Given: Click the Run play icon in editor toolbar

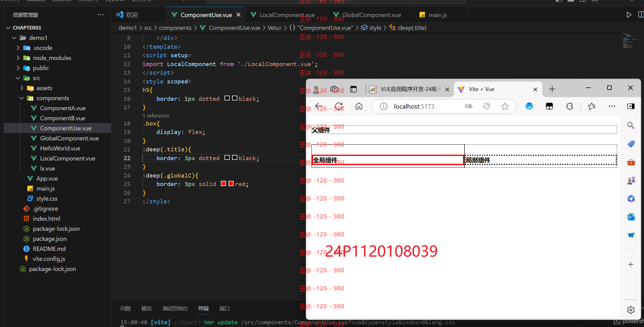Looking at the screenshot, I should coord(629,15).
